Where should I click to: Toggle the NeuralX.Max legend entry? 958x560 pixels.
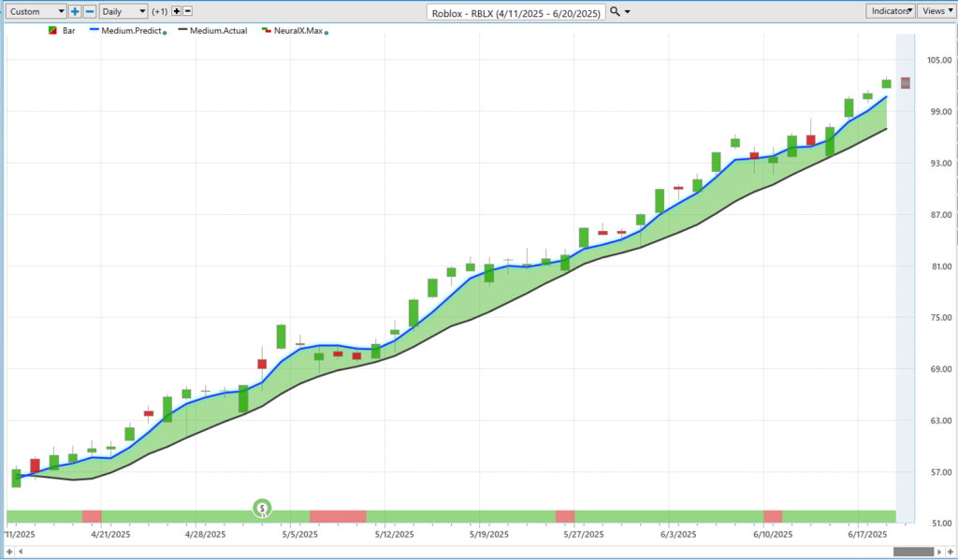coord(294,31)
